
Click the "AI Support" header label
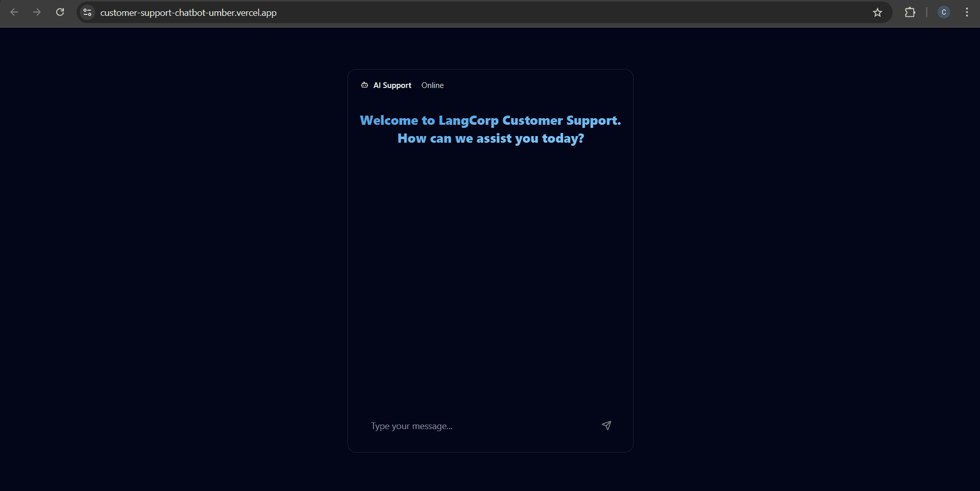[x=392, y=85]
